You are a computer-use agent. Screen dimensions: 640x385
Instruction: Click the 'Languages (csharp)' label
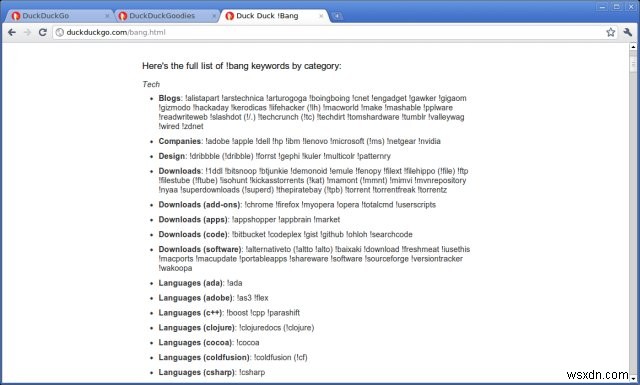point(197,372)
